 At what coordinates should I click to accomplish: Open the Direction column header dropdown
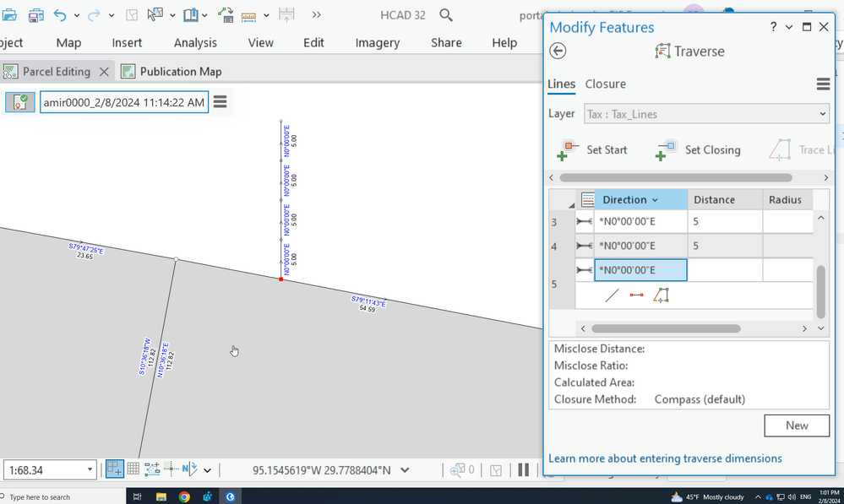click(655, 200)
